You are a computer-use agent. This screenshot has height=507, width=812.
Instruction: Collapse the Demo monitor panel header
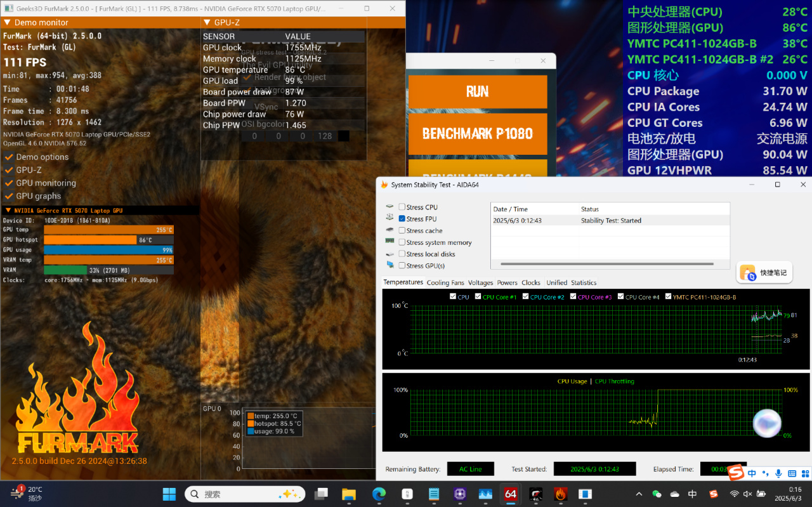(x=100, y=22)
